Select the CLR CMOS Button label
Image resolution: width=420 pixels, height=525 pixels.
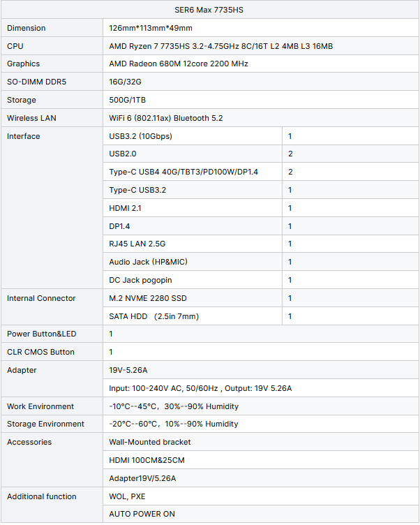tap(40, 352)
